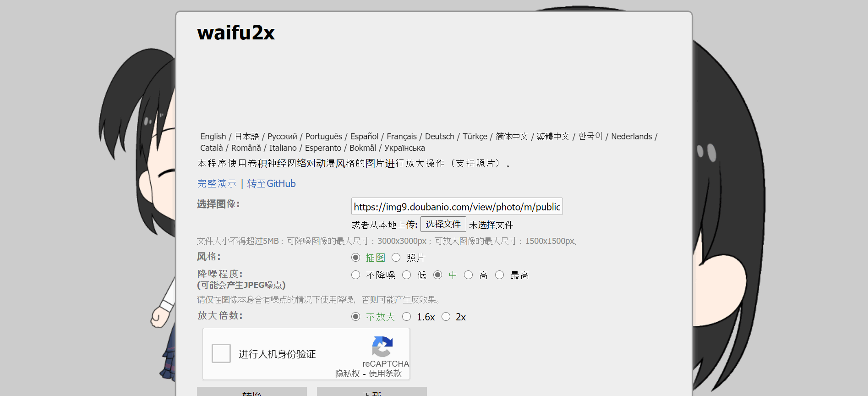The height and width of the screenshot is (396, 868).
Task: Tick the human verification checkbox
Action: click(221, 353)
